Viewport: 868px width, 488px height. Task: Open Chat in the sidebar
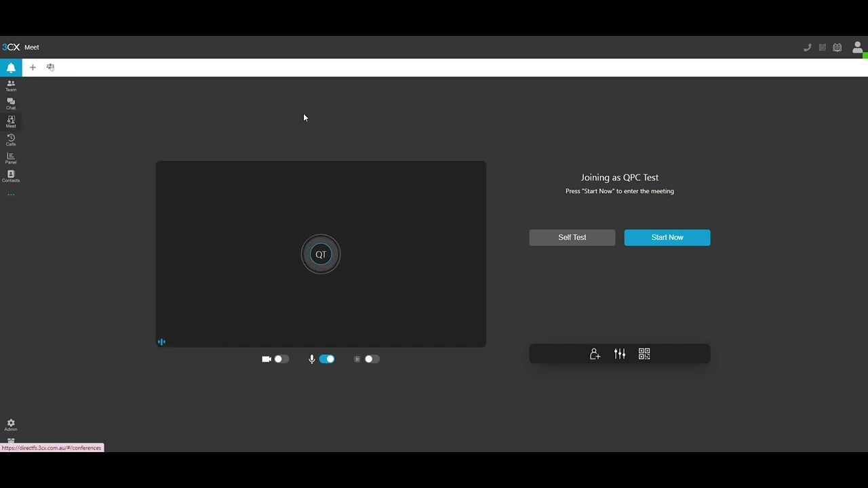[x=11, y=104]
